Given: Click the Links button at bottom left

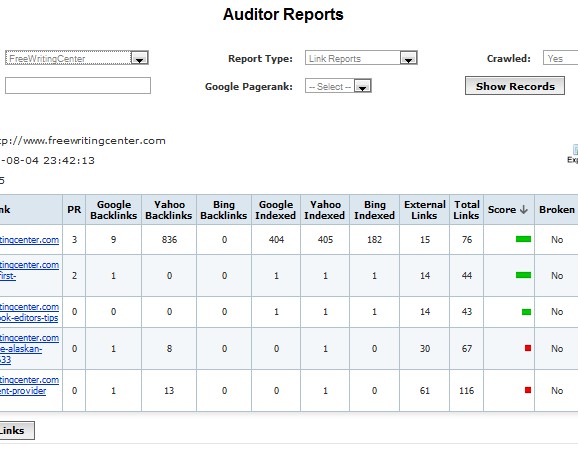Looking at the screenshot, I should click(x=17, y=430).
